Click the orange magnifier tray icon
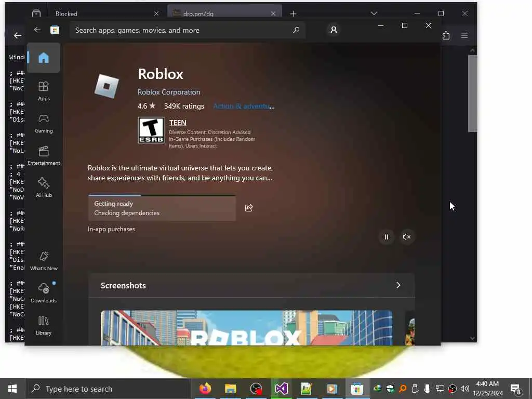 point(403,389)
